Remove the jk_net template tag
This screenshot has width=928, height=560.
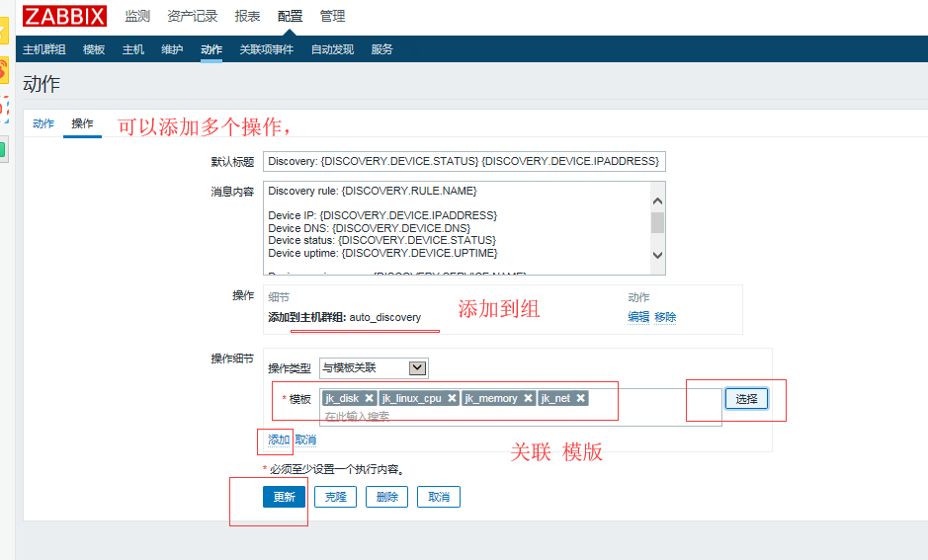pyautogui.click(x=580, y=398)
